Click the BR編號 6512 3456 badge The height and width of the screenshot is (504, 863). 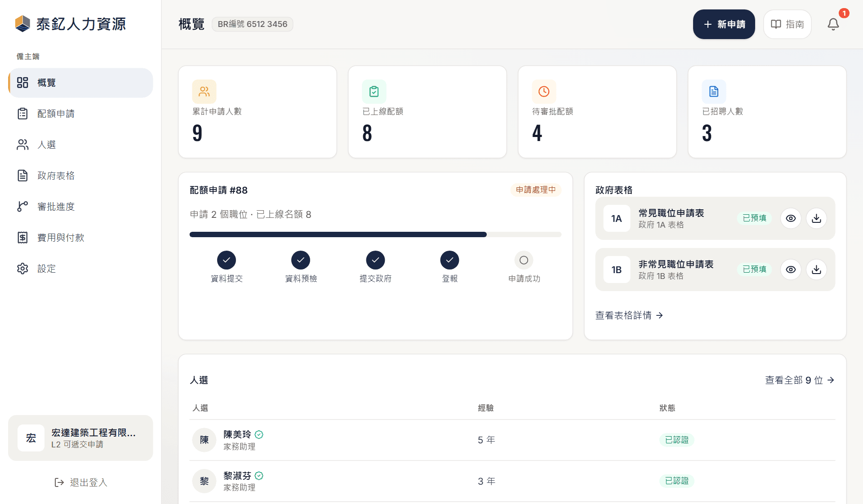[253, 24]
